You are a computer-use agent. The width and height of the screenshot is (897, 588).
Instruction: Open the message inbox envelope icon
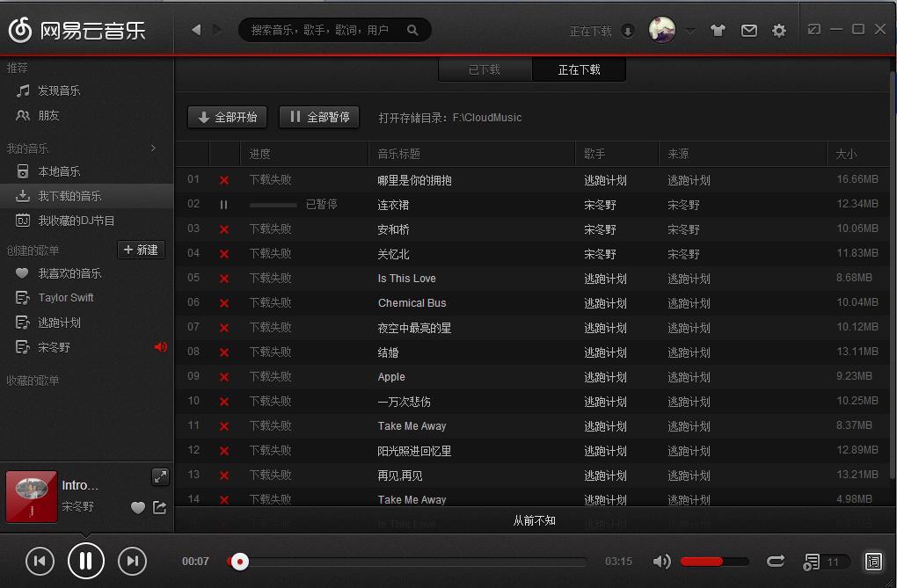point(748,29)
